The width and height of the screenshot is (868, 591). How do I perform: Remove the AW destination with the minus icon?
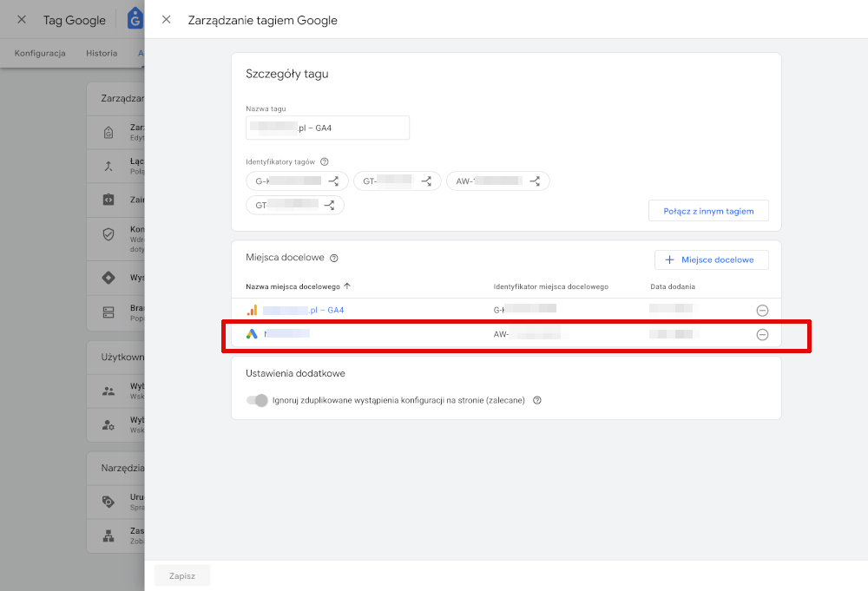point(762,334)
